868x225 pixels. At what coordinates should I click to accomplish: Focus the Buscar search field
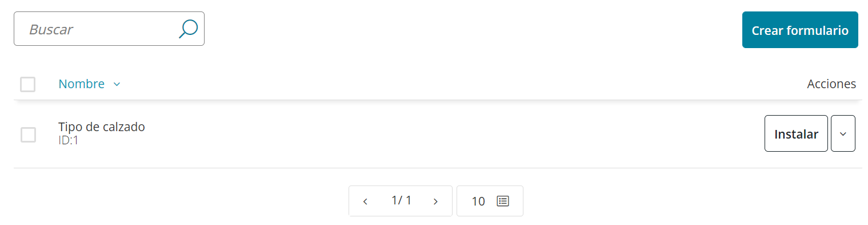click(109, 29)
